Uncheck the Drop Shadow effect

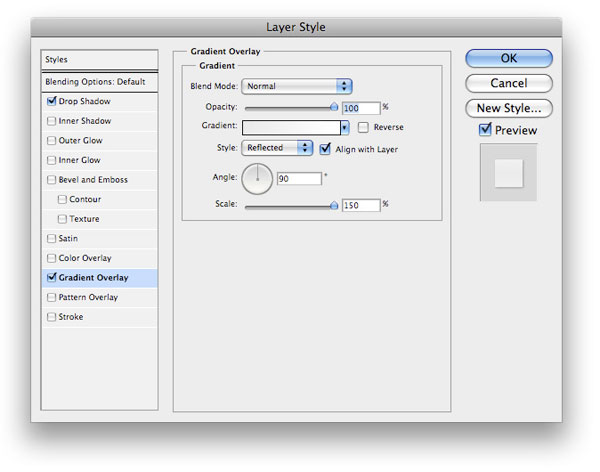coord(51,101)
